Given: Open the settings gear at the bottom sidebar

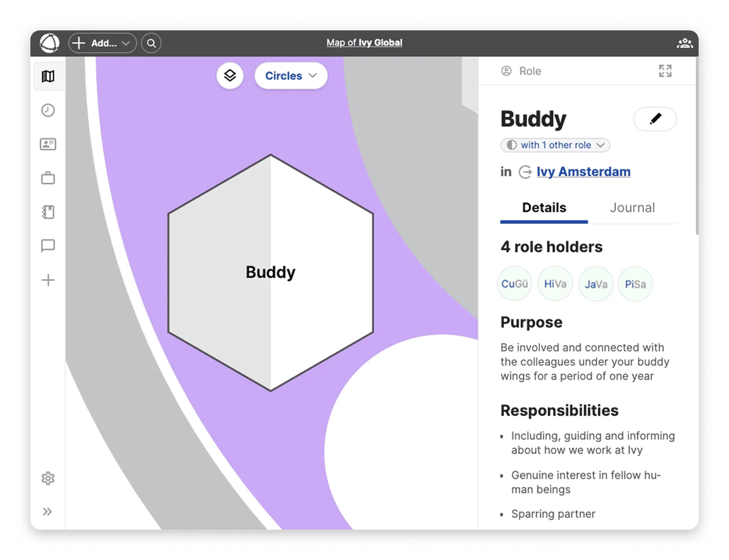Looking at the screenshot, I should (x=48, y=478).
